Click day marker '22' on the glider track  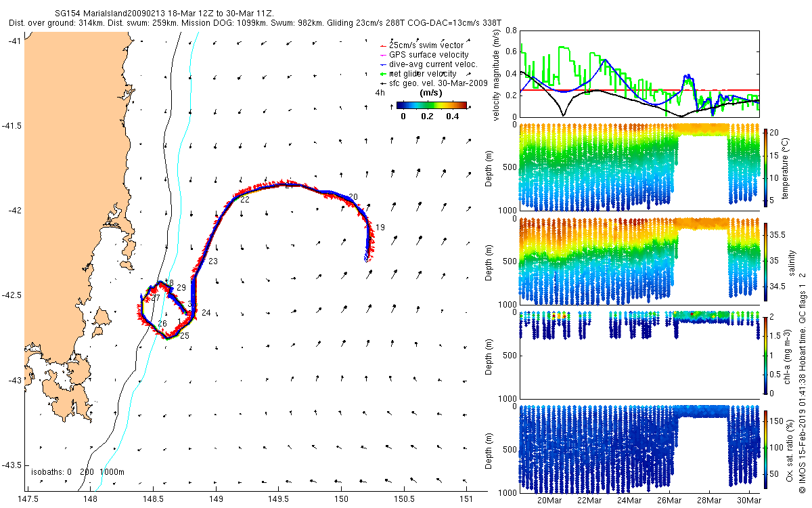click(244, 200)
